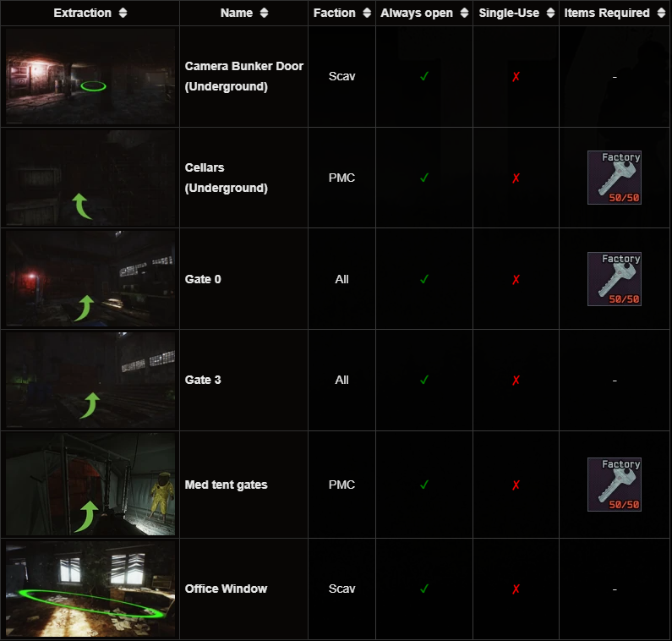672x641 pixels.
Task: Click the red cross in Office Window row
Action: (x=516, y=589)
